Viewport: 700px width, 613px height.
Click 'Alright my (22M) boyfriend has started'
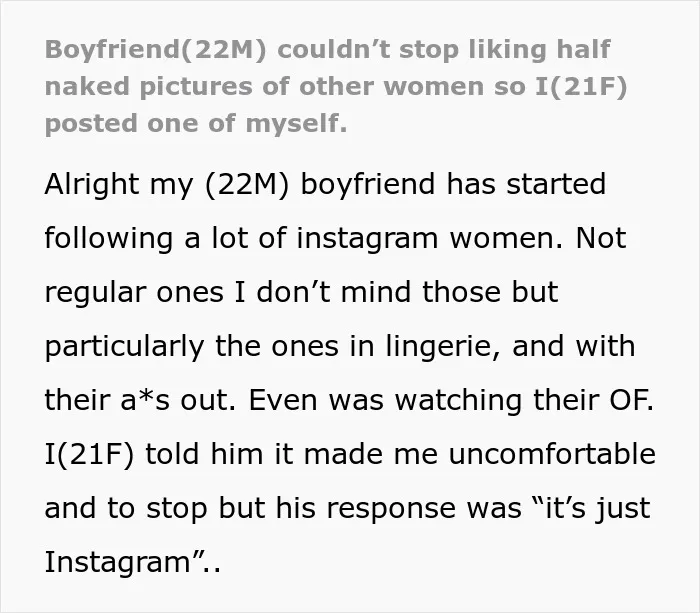(325, 184)
